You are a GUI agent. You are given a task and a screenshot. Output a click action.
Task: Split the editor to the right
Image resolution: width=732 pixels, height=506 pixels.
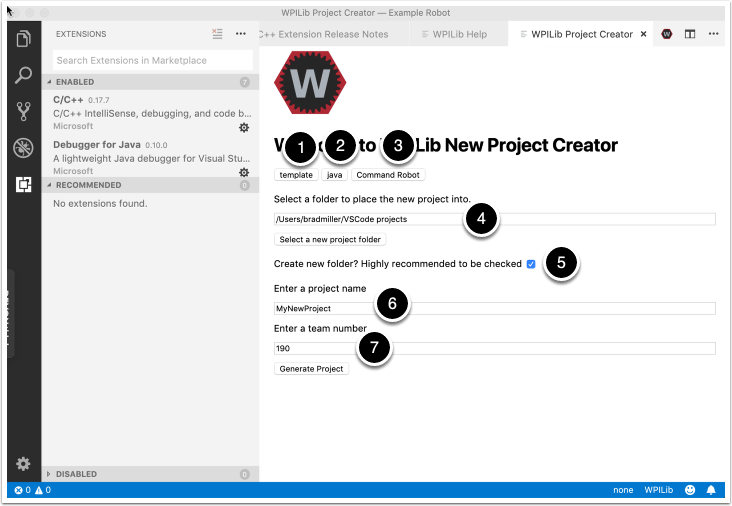point(690,34)
